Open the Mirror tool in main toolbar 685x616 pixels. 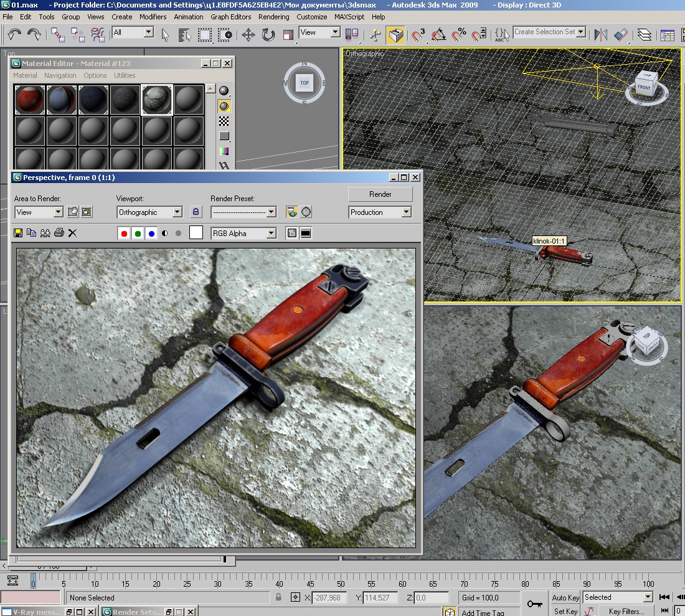point(600,34)
